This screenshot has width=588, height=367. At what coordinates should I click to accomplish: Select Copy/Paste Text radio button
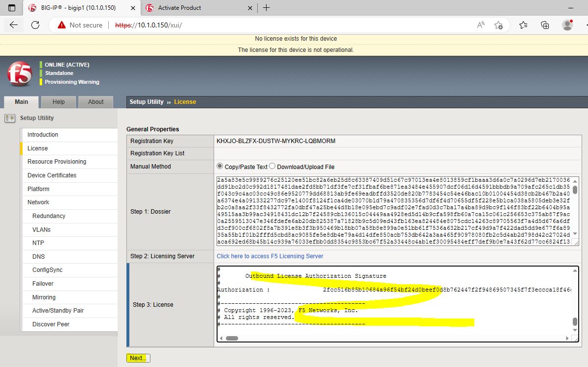220,166
